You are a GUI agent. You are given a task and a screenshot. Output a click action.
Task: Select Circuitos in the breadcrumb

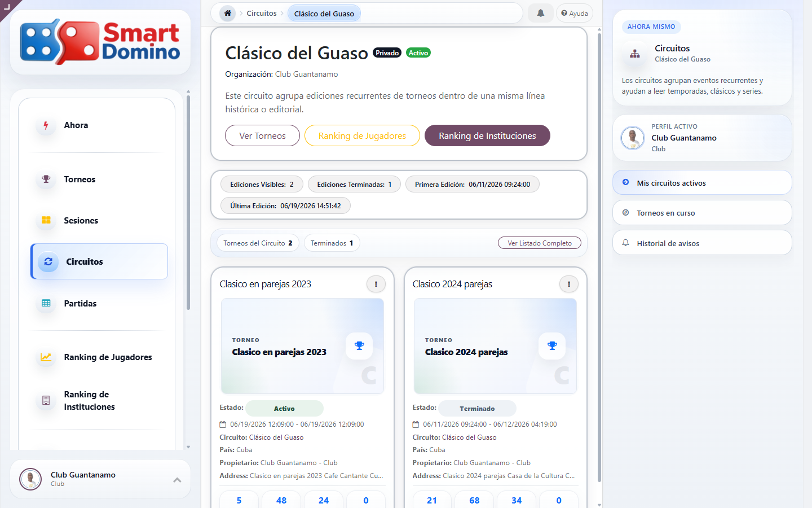pos(262,13)
